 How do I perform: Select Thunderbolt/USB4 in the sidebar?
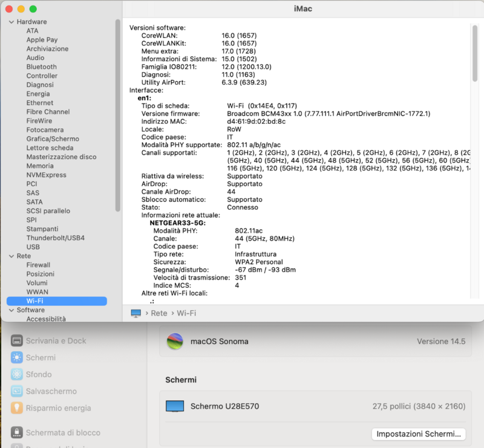pos(55,238)
